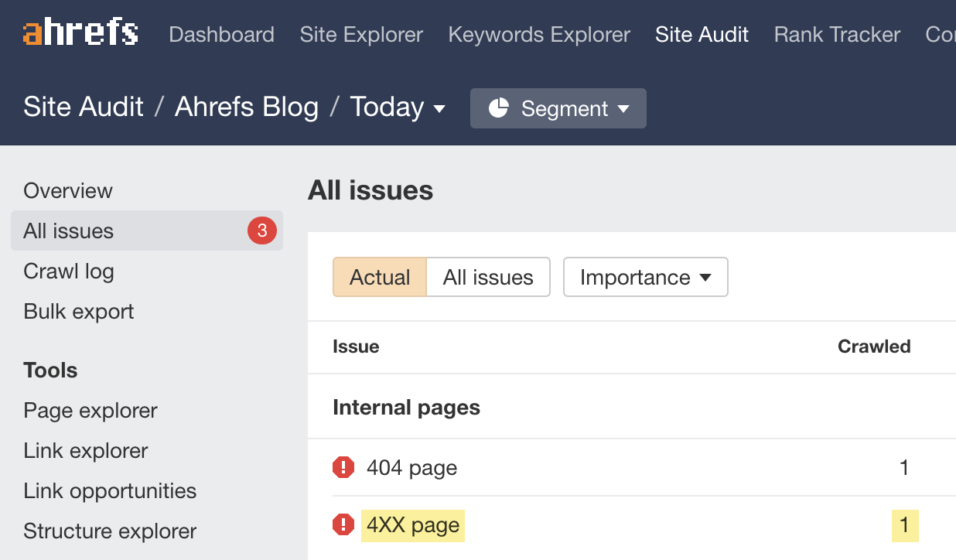Open Keywords Explorer from the navigation bar
The image size is (956, 560).
point(539,34)
